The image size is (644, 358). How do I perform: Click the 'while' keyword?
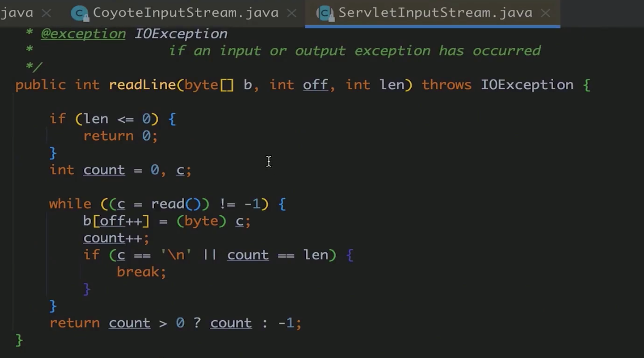tap(70, 204)
